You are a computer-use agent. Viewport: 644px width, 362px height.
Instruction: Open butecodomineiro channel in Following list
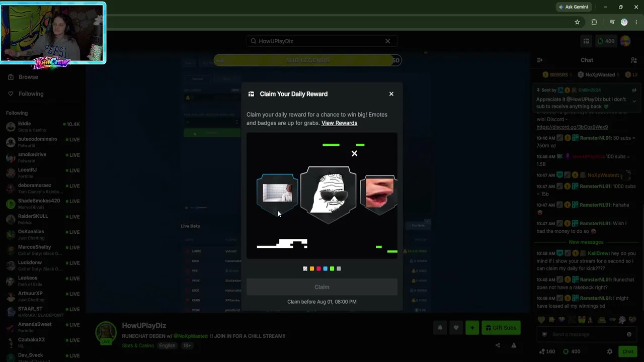coord(43,142)
